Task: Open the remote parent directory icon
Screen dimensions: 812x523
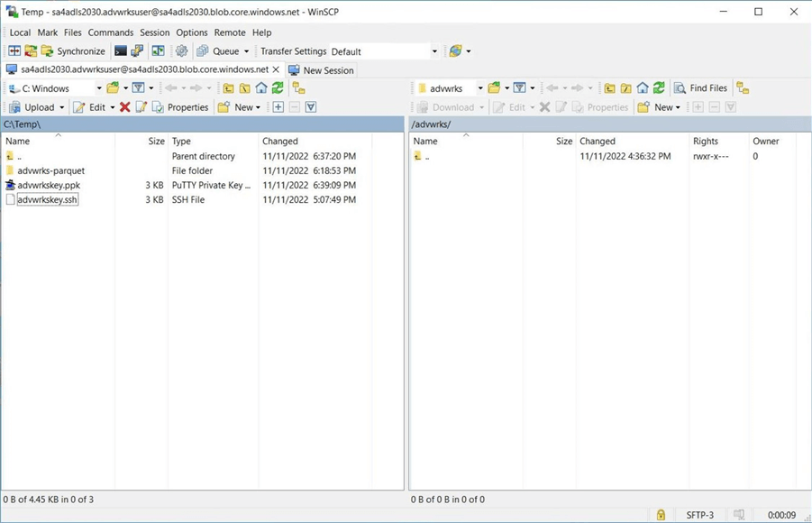Action: tap(610, 88)
